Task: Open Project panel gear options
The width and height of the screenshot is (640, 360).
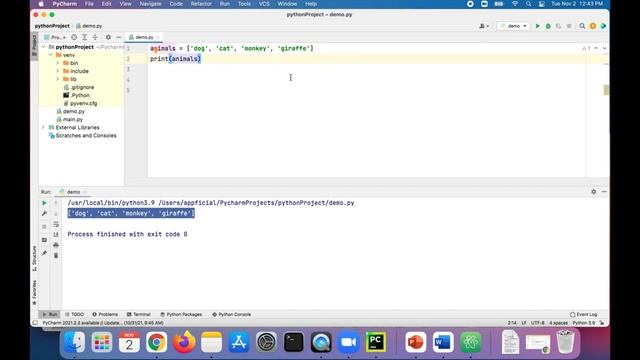Action: pyautogui.click(x=108, y=37)
